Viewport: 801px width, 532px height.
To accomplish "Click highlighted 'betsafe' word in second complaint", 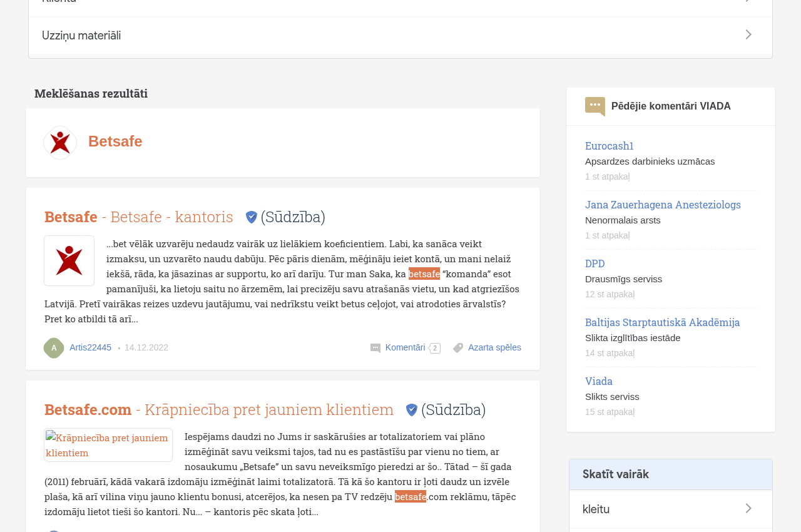I will [x=411, y=496].
